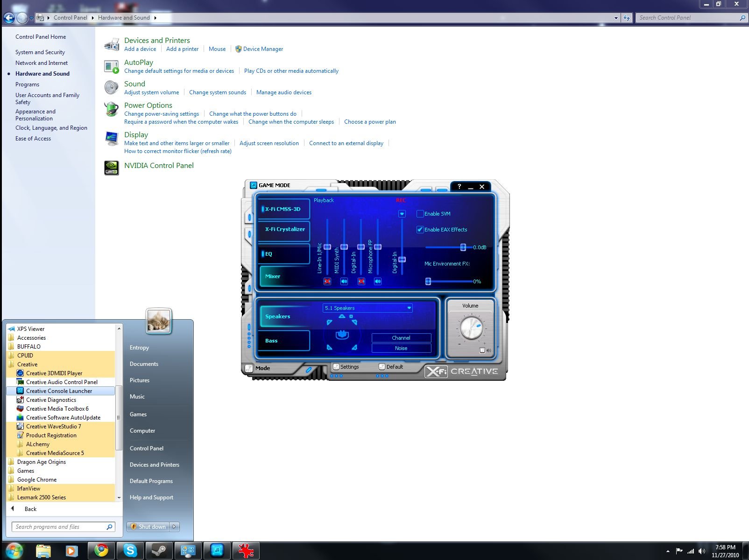Click the Power Options battery icon
Image resolution: width=749 pixels, height=560 pixels.
[112, 109]
